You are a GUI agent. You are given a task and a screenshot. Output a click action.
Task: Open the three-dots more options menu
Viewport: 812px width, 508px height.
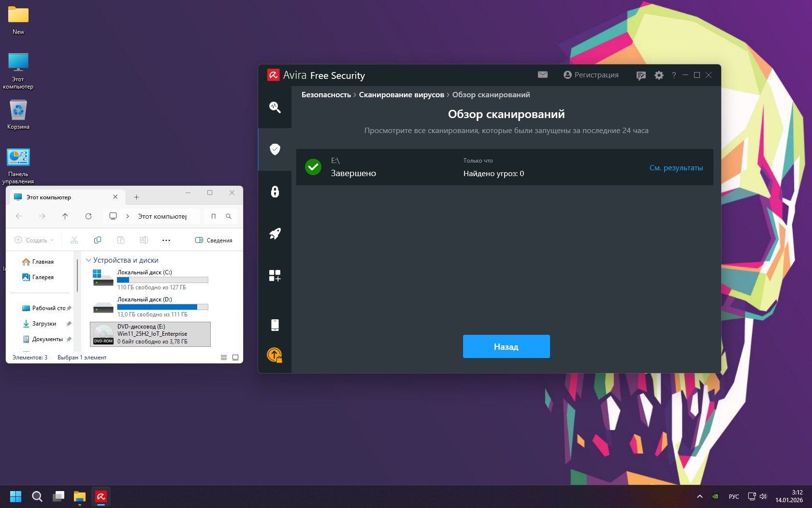click(166, 240)
